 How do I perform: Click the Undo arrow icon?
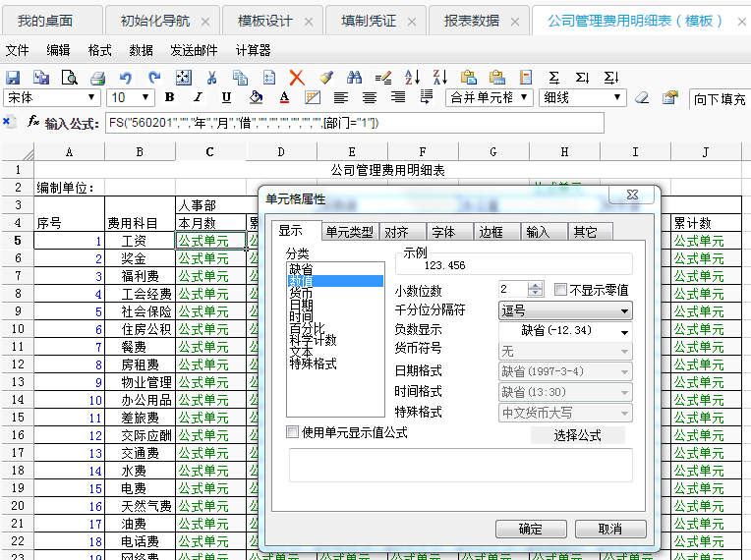coord(125,77)
